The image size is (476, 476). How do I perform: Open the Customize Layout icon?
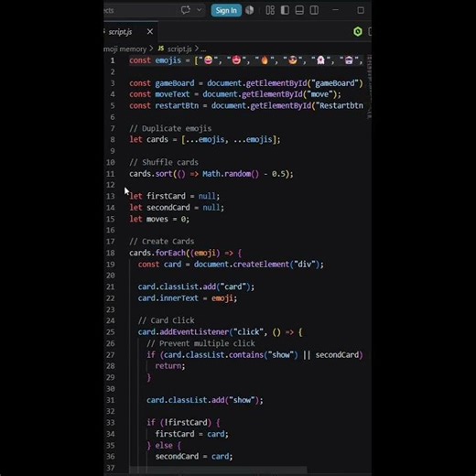tap(270, 10)
